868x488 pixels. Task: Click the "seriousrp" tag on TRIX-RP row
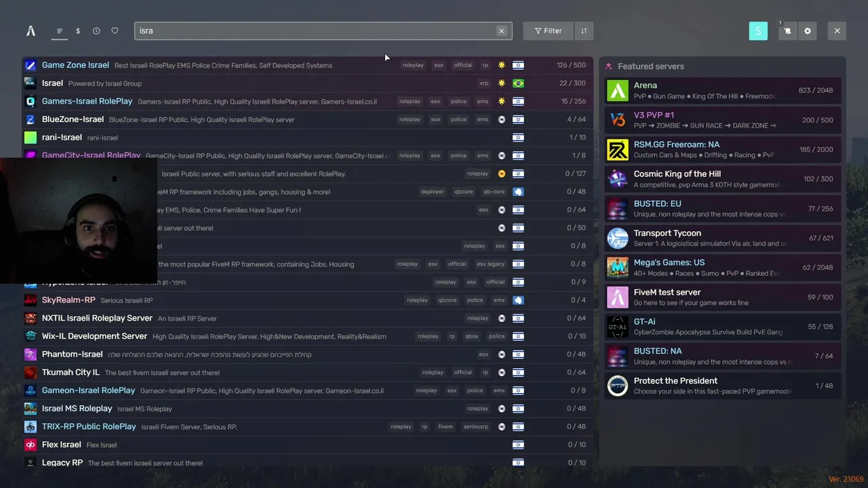pos(475,426)
